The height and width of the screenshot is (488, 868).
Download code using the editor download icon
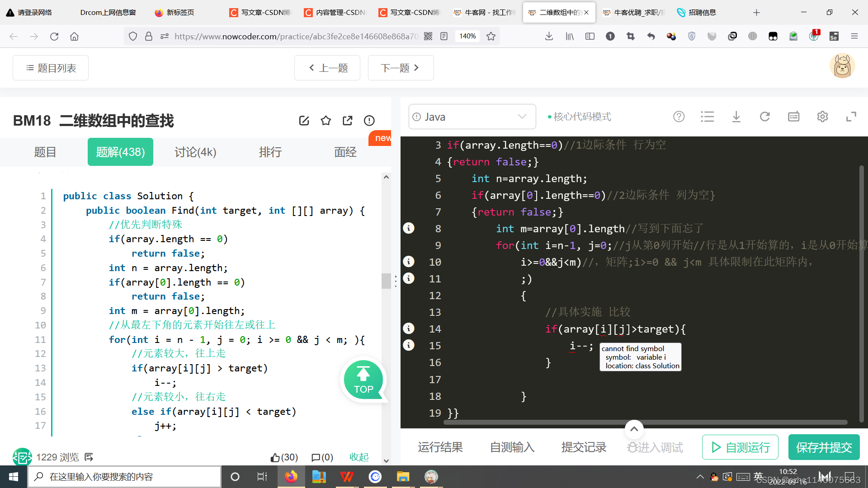(736, 117)
